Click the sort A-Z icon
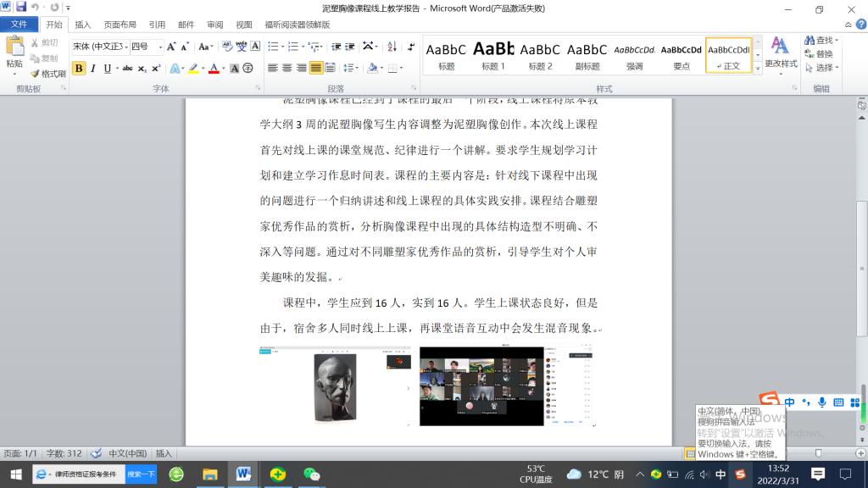This screenshot has height=488, width=868. point(392,47)
